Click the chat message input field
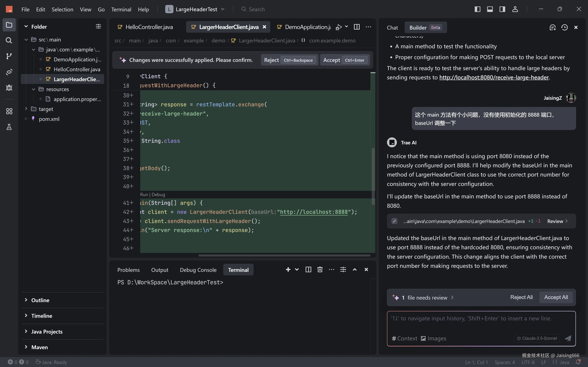 click(x=481, y=323)
